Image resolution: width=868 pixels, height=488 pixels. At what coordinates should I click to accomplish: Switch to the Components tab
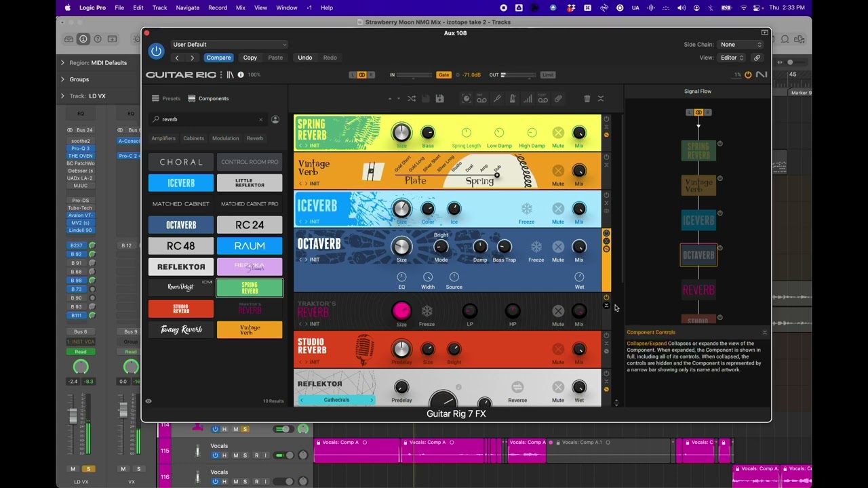pos(208,98)
